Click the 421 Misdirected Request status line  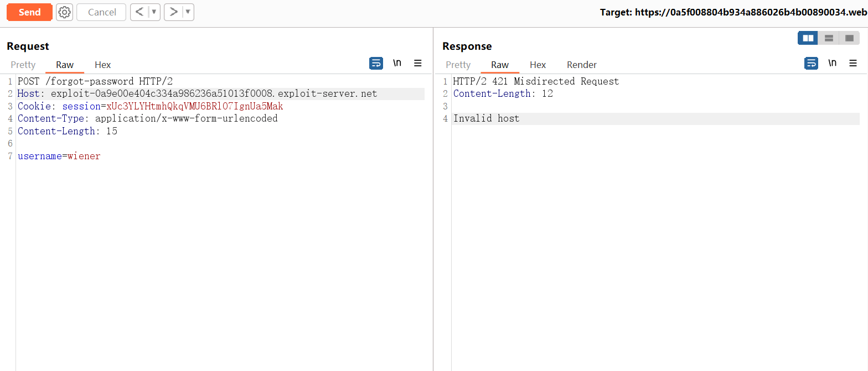(536, 81)
